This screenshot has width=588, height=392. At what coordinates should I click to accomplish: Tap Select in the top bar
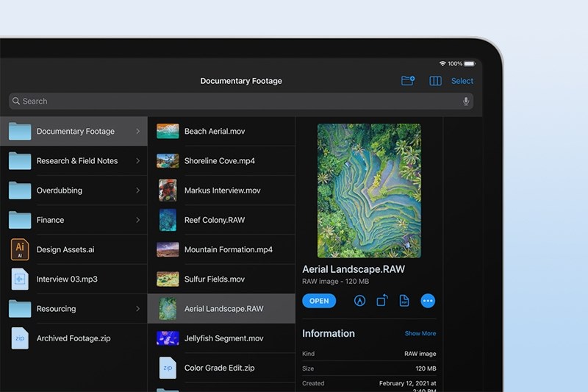tap(462, 81)
